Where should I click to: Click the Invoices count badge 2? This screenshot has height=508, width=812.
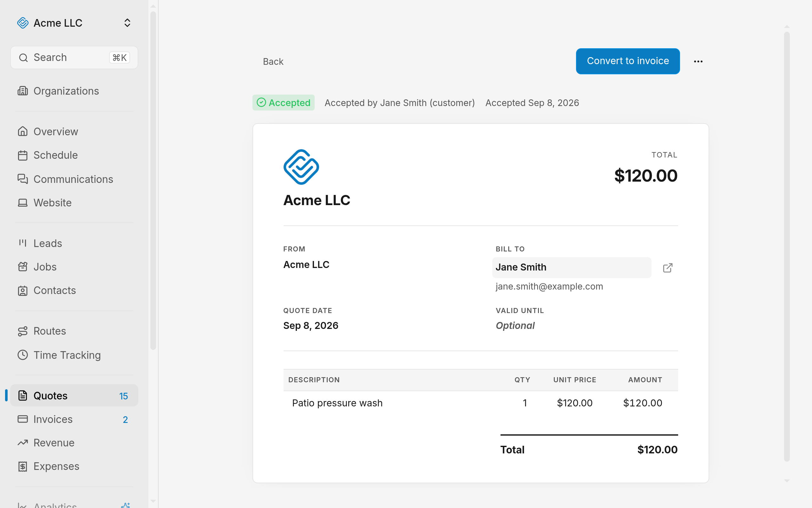pyautogui.click(x=125, y=420)
